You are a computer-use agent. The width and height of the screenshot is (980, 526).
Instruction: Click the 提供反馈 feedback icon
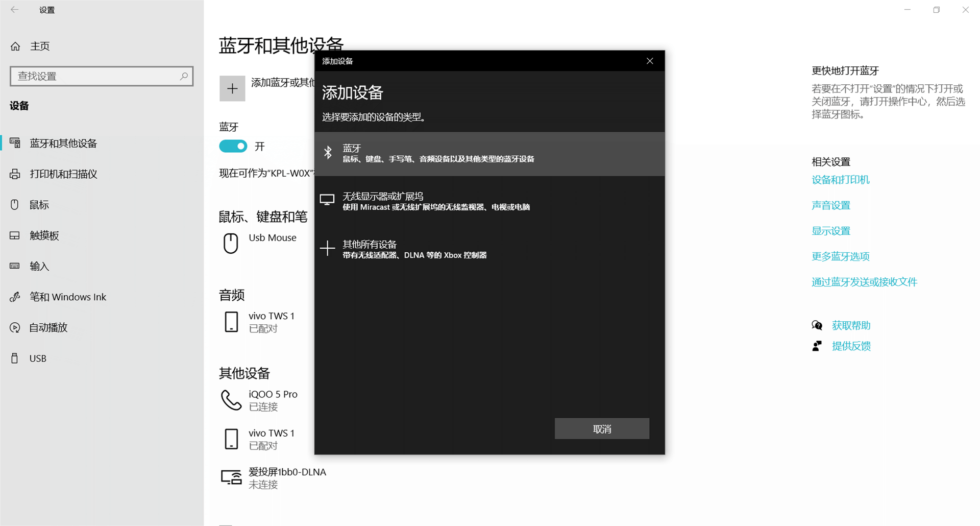[817, 346]
